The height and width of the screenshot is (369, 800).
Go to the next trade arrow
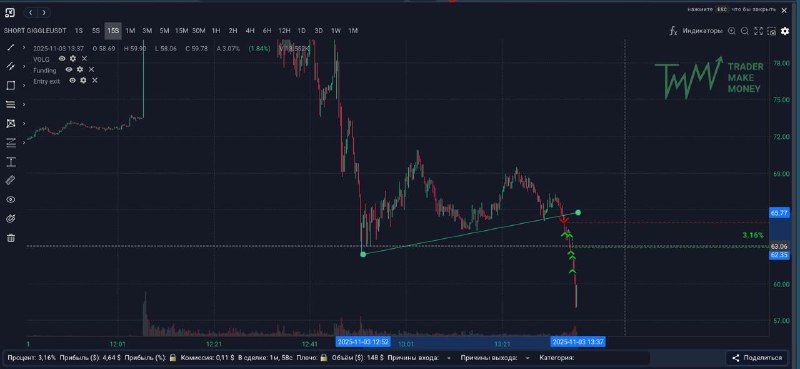click(44, 12)
